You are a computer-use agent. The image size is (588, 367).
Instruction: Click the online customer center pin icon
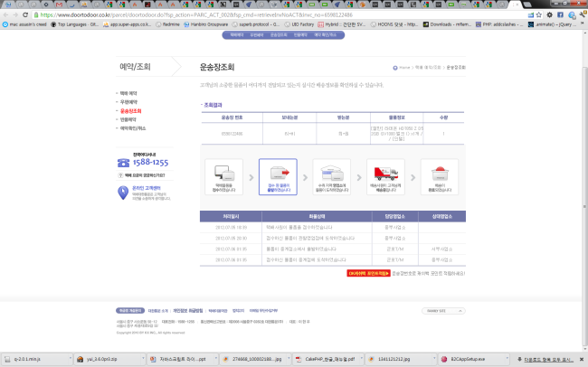123,191
